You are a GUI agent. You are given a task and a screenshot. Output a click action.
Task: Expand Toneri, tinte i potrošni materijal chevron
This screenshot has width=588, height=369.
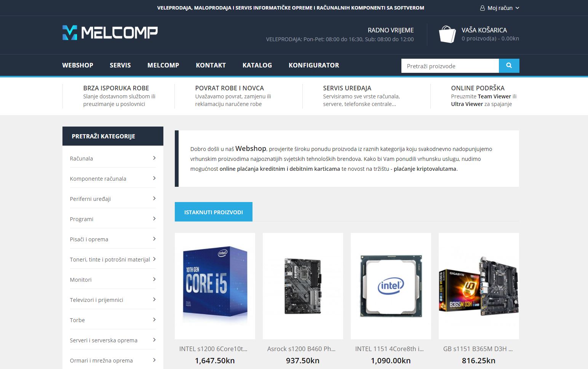coord(154,259)
